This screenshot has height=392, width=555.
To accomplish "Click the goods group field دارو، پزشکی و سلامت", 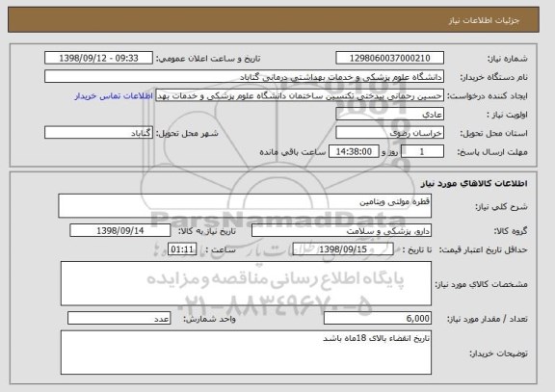I will (341, 231).
